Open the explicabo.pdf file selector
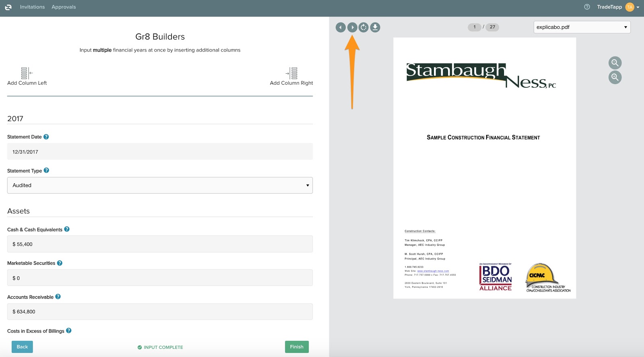The width and height of the screenshot is (644, 357). pyautogui.click(x=582, y=27)
